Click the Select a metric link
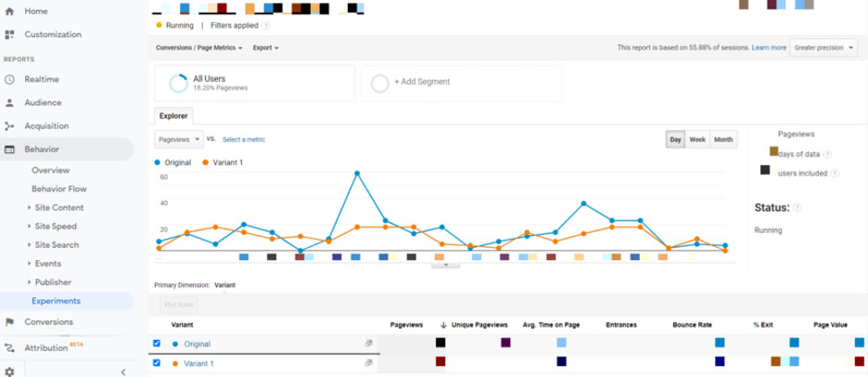Viewport: 868px width, 377px height. 244,139
